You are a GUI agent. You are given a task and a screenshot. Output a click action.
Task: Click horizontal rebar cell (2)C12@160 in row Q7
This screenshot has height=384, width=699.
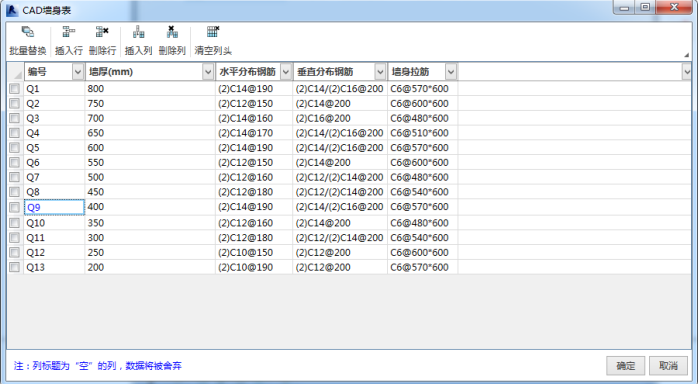[254, 177]
